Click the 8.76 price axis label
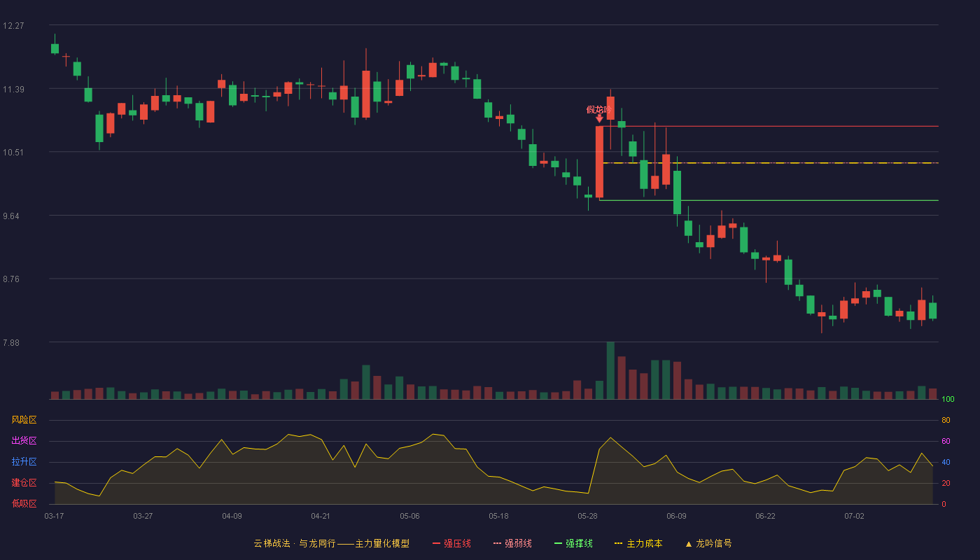The image size is (980, 560). (11, 279)
